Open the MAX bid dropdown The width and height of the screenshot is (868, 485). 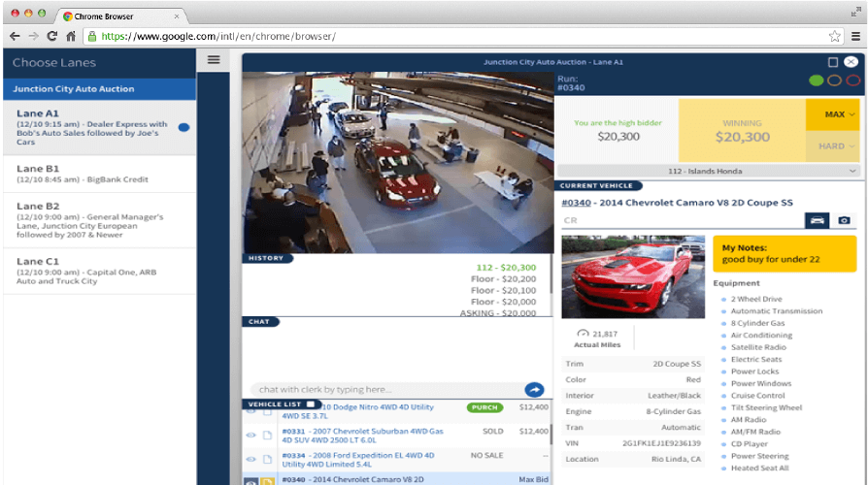(833, 114)
